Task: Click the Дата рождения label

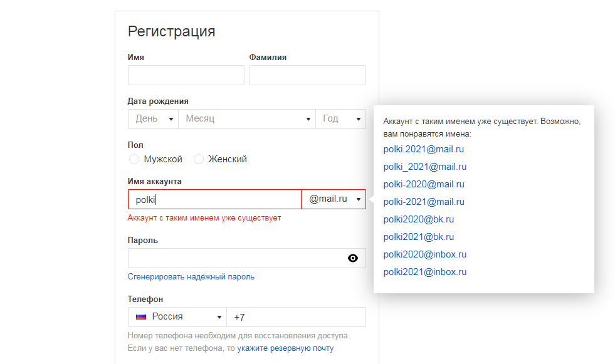Action: pos(158,101)
